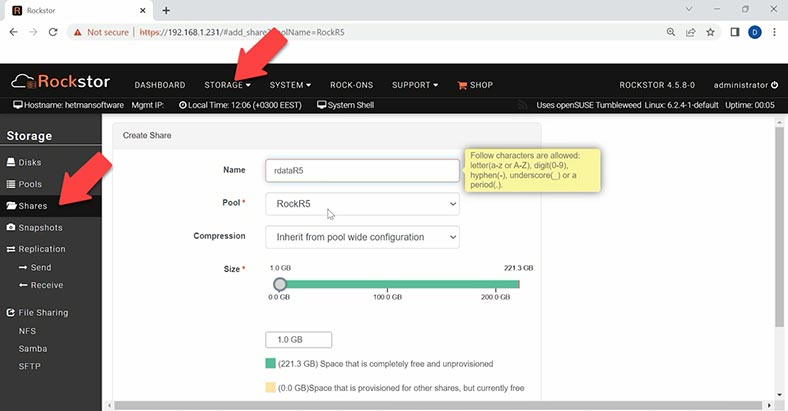Image resolution: width=788 pixels, height=411 pixels.
Task: Click the Uptime: 00:05 text
Action: 750,105
